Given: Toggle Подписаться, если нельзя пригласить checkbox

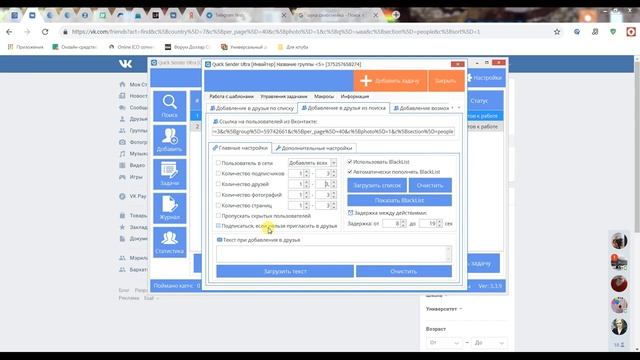Looking at the screenshot, I should click(x=218, y=226).
